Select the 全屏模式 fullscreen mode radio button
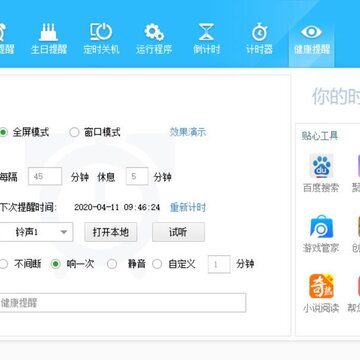The image size is (360, 360). (x=3, y=132)
